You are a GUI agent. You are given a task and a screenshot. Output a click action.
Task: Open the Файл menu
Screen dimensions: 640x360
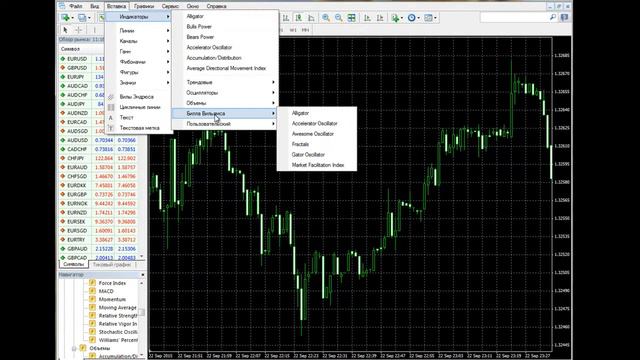coord(76,6)
